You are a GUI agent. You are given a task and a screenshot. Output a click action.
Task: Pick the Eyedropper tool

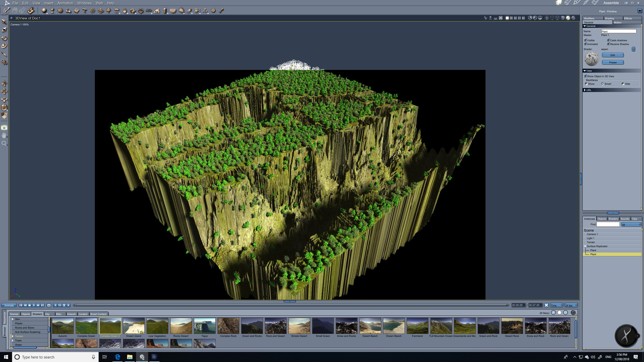click(x=4, y=54)
